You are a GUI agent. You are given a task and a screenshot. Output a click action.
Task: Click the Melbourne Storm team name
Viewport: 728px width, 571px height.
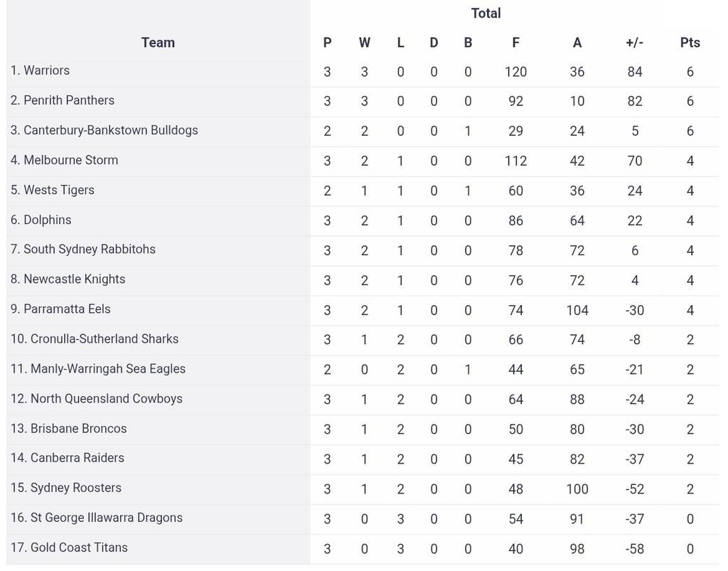pyautogui.click(x=70, y=160)
